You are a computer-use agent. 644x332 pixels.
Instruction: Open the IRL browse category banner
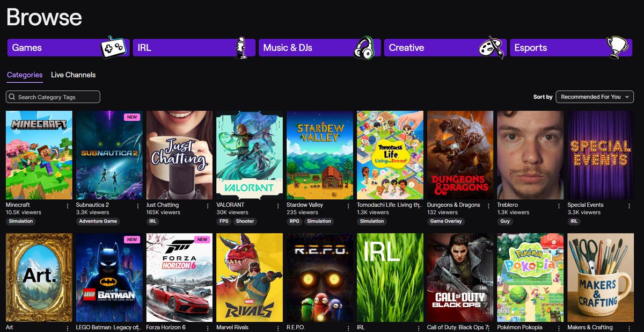click(x=194, y=47)
